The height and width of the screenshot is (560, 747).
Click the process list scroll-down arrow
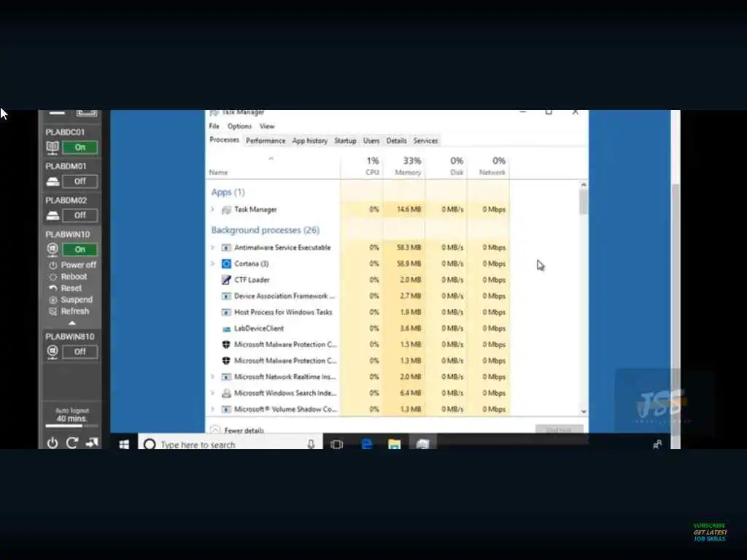point(583,412)
